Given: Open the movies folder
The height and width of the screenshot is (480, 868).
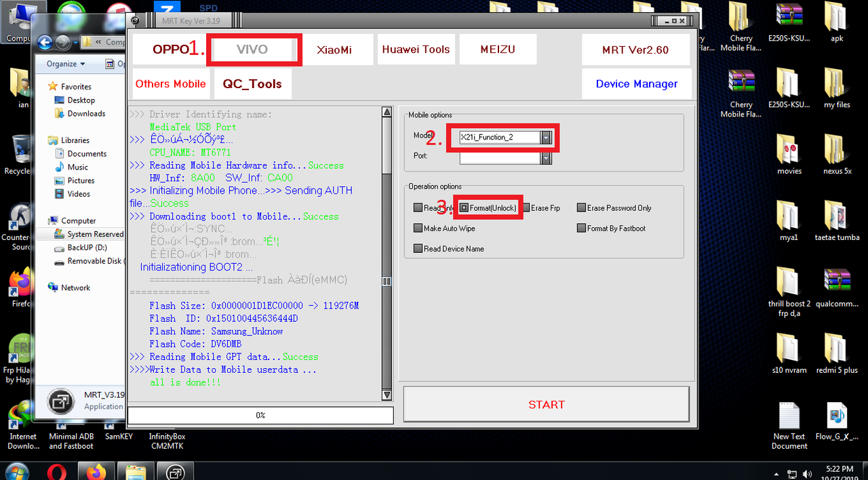Looking at the screenshot, I should [x=789, y=155].
